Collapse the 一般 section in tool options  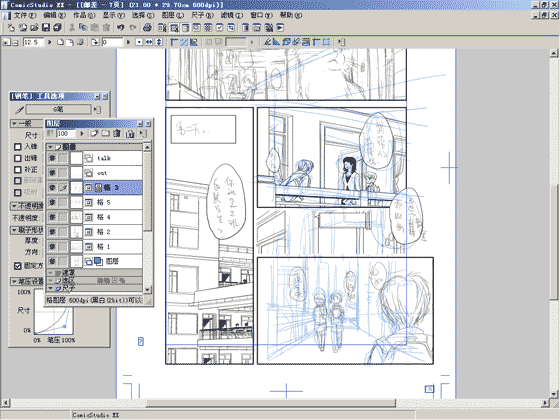coord(14,124)
